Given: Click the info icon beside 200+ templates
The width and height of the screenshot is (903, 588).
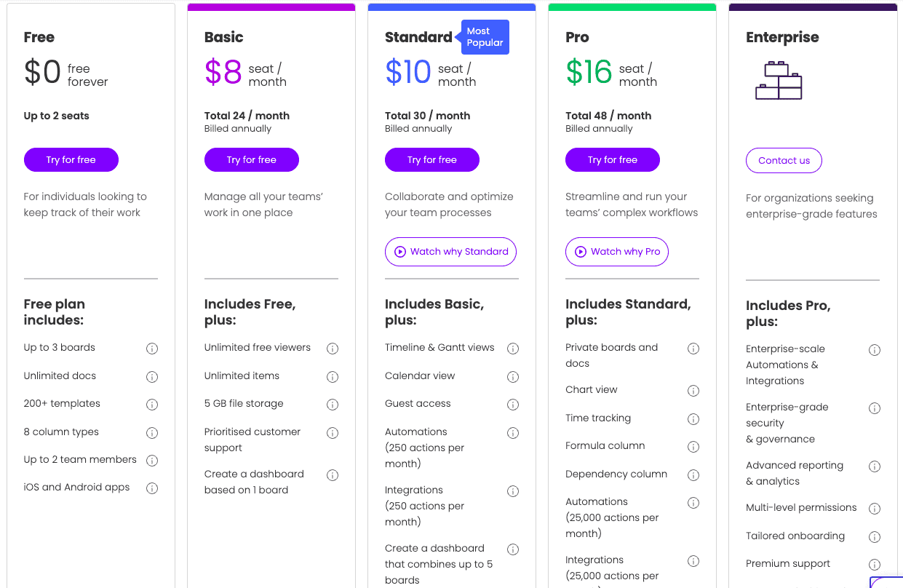Looking at the screenshot, I should pyautogui.click(x=152, y=404).
